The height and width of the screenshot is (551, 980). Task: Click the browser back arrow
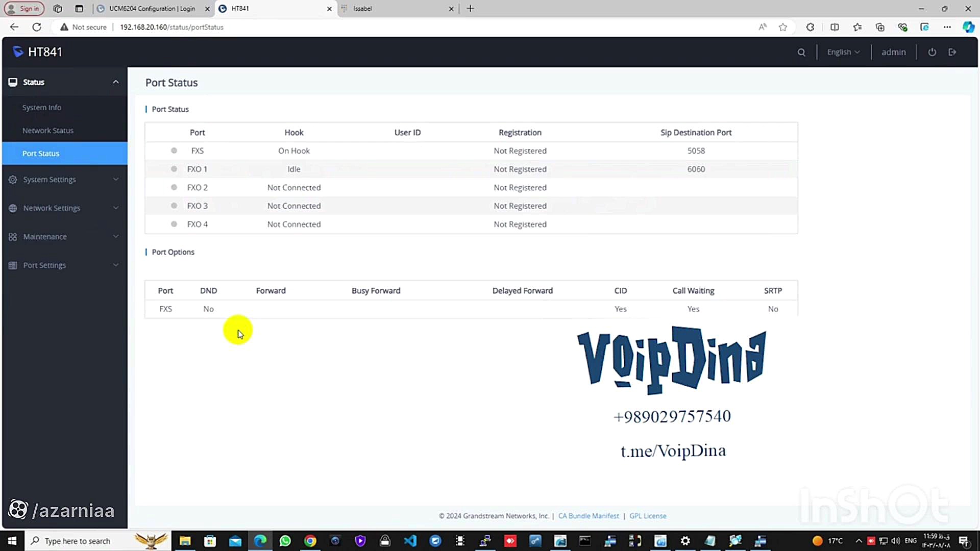point(14,27)
